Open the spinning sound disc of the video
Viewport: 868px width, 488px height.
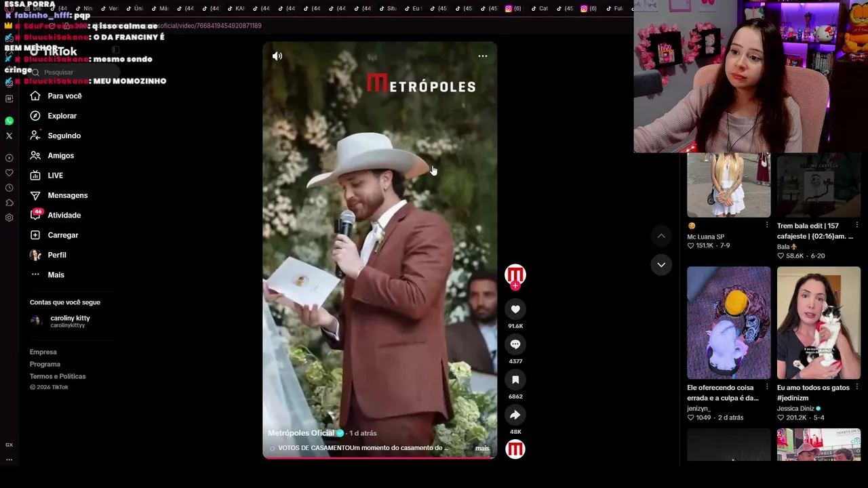tap(515, 449)
